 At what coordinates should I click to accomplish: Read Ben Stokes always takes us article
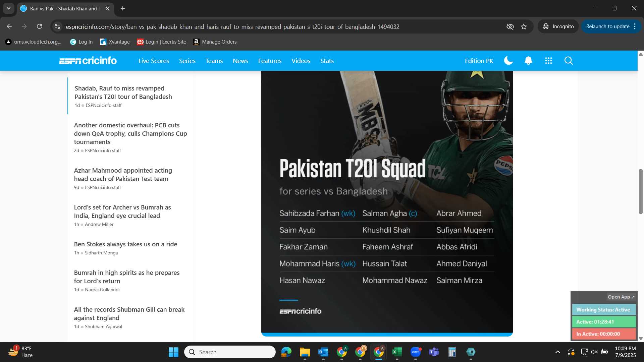pos(125,244)
